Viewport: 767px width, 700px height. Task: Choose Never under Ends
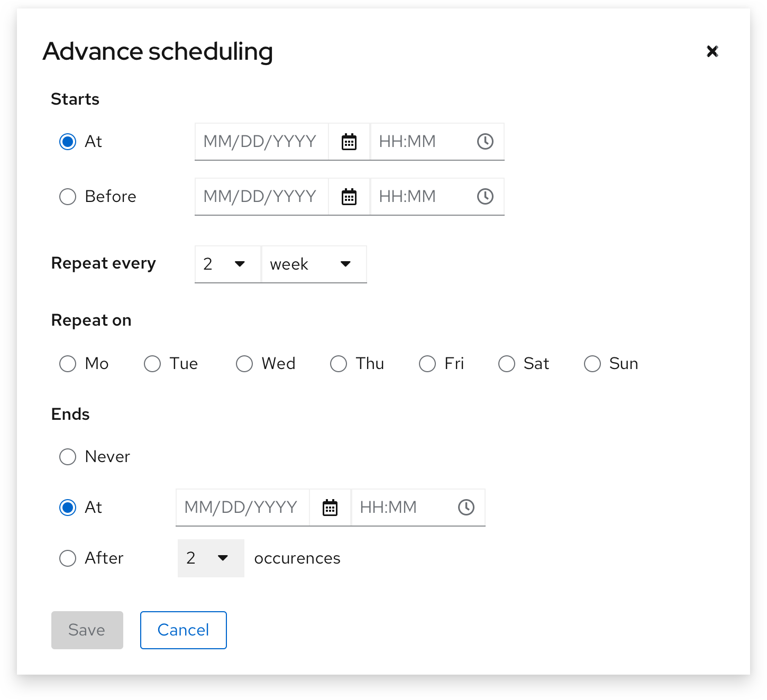[68, 456]
